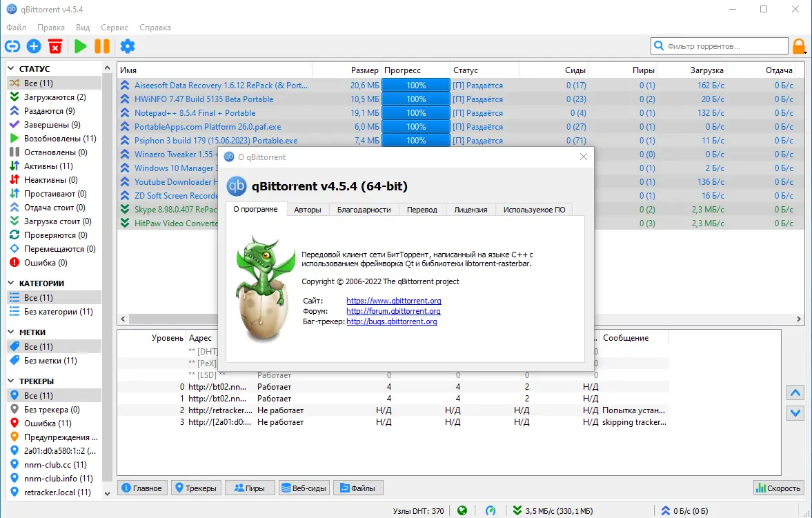Open the www.qbittorrent.org site link
Screen dimensions: 812x518
(x=393, y=301)
